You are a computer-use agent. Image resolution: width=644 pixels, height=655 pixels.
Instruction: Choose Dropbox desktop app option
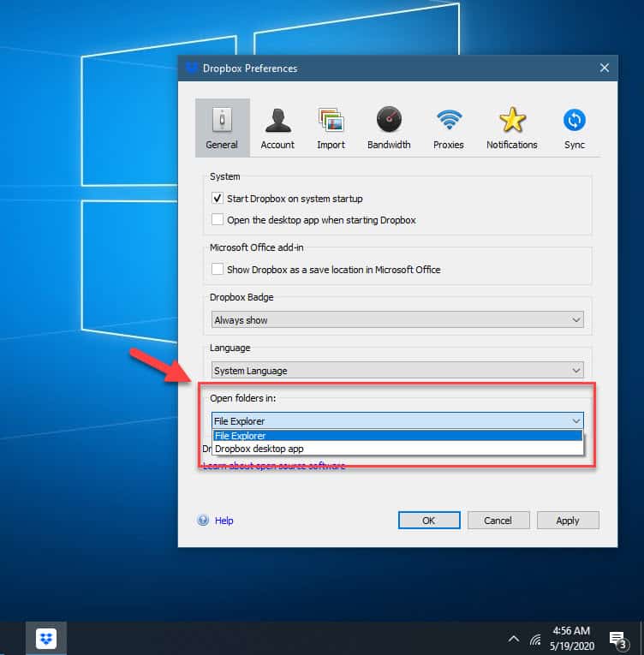(397, 449)
